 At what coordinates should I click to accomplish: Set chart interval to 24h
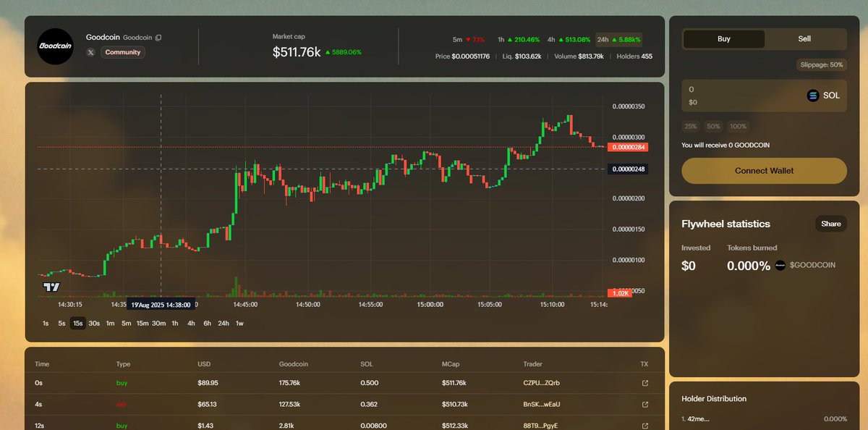coord(224,324)
